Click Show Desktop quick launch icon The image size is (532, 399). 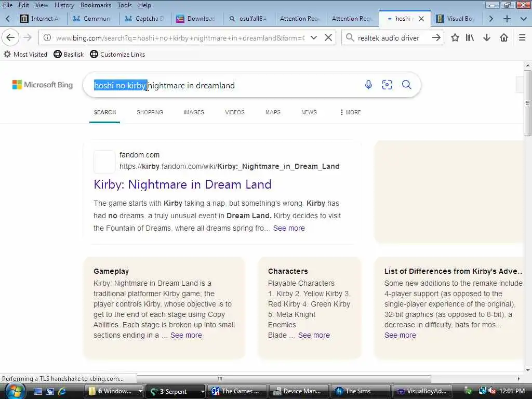coord(38,391)
